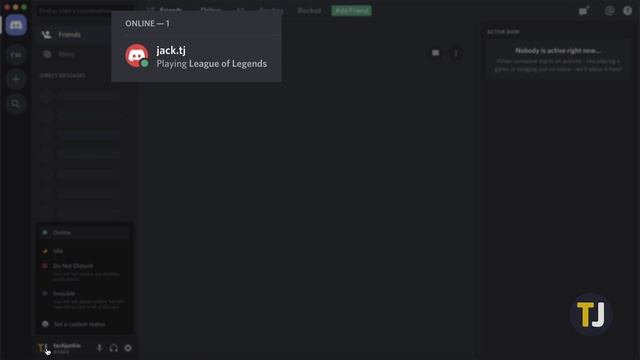Viewport: 640px width, 360px height.
Task: Open Explore Public Servers compass icon
Action: [16, 104]
